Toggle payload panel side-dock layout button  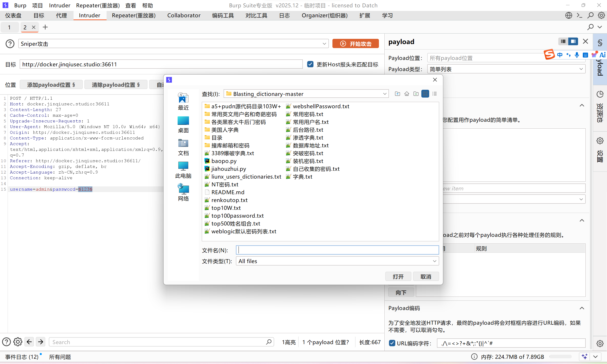click(573, 41)
